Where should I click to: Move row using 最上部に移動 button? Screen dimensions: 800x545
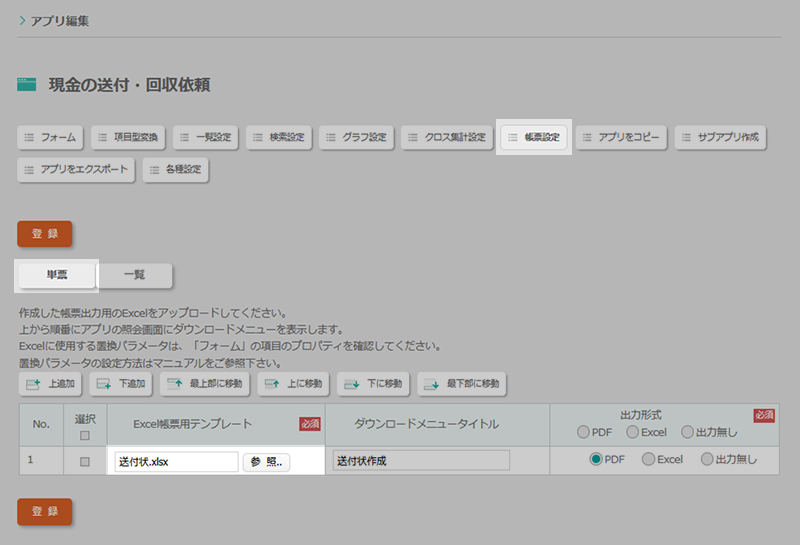point(204,383)
